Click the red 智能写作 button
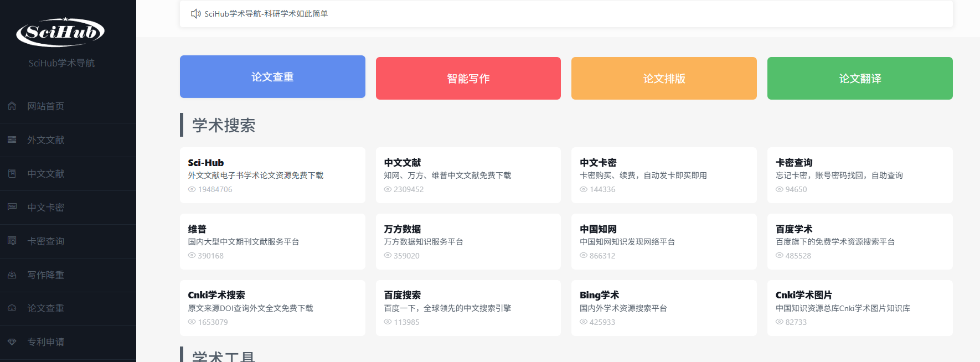The height and width of the screenshot is (362, 980). point(468,79)
